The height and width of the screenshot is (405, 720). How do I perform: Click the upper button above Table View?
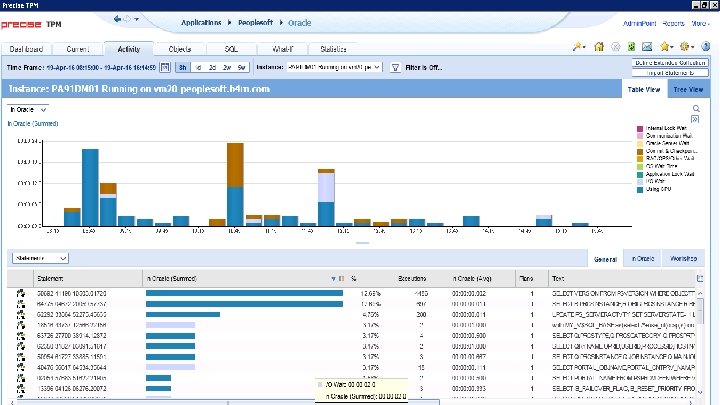[670, 62]
